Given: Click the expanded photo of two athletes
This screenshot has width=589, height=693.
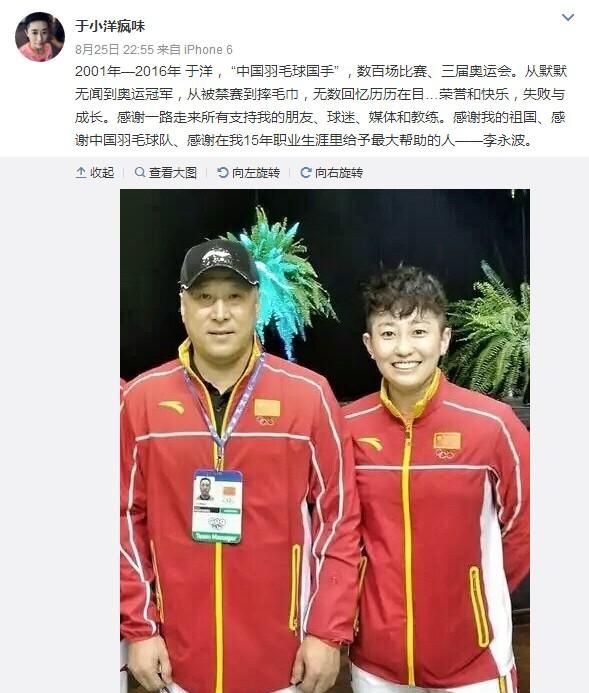Looking at the screenshot, I should tap(325, 441).
